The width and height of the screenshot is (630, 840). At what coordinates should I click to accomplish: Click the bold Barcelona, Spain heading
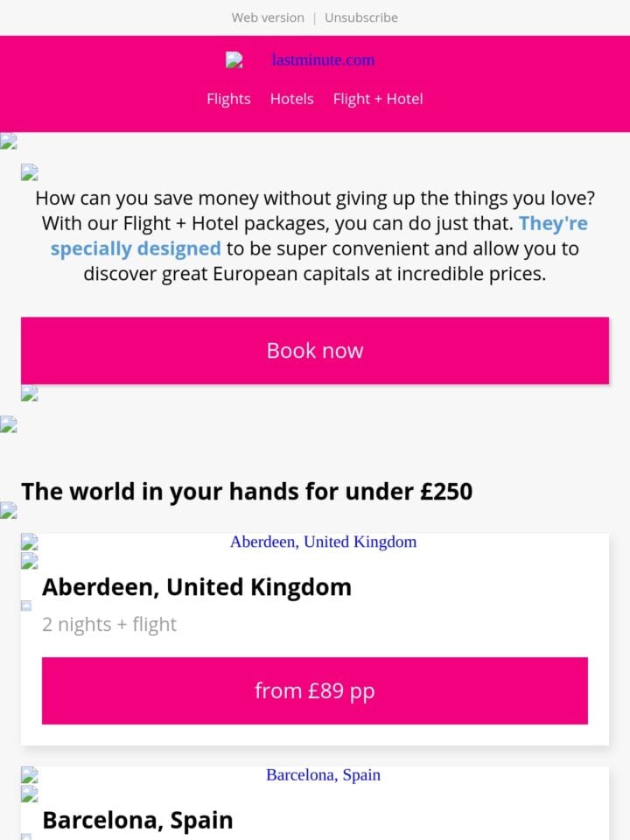tap(137, 820)
